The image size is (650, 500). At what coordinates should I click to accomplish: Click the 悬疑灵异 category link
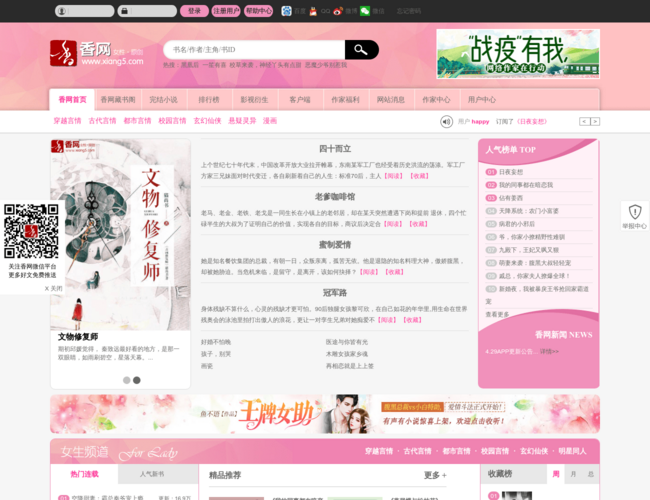point(243,121)
